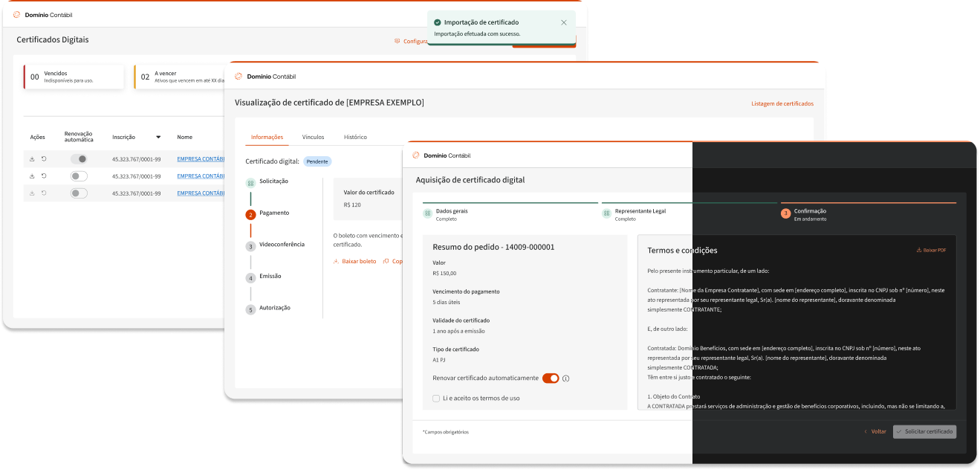980x470 pixels.
Task: Click the Nome column header
Action: (184, 137)
